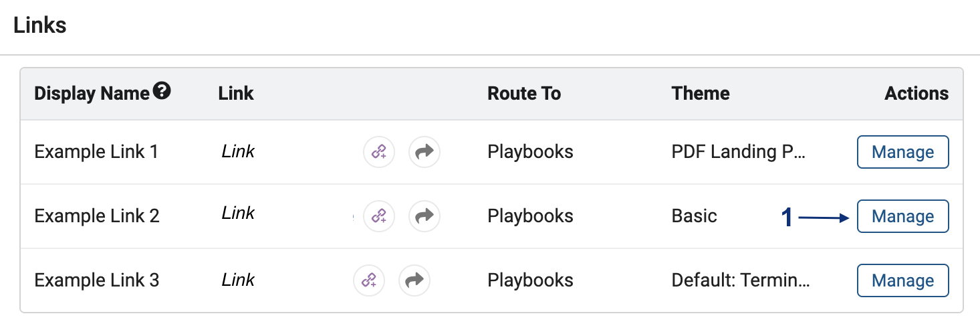
Task: Click share arrow icon for Example Link 2
Action: tap(424, 216)
